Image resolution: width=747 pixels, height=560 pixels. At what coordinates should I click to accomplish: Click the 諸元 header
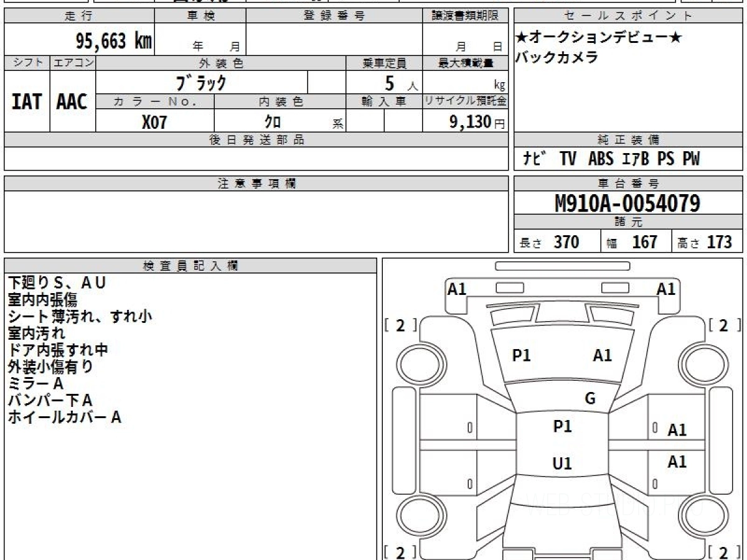coord(629,222)
